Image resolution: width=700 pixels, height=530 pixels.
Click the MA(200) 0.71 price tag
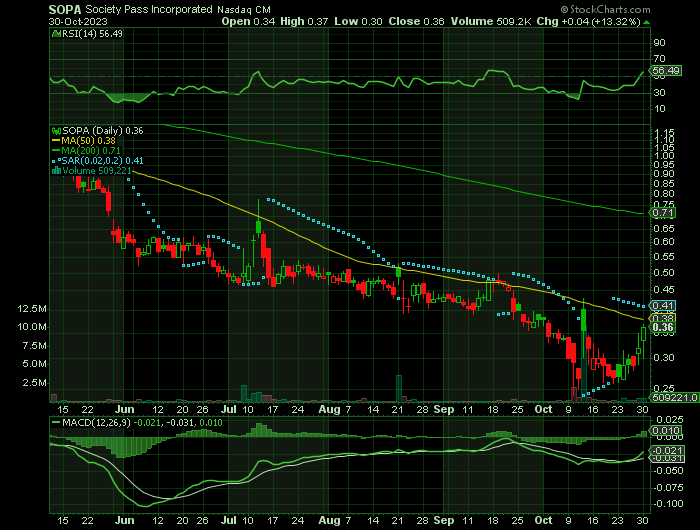point(663,213)
